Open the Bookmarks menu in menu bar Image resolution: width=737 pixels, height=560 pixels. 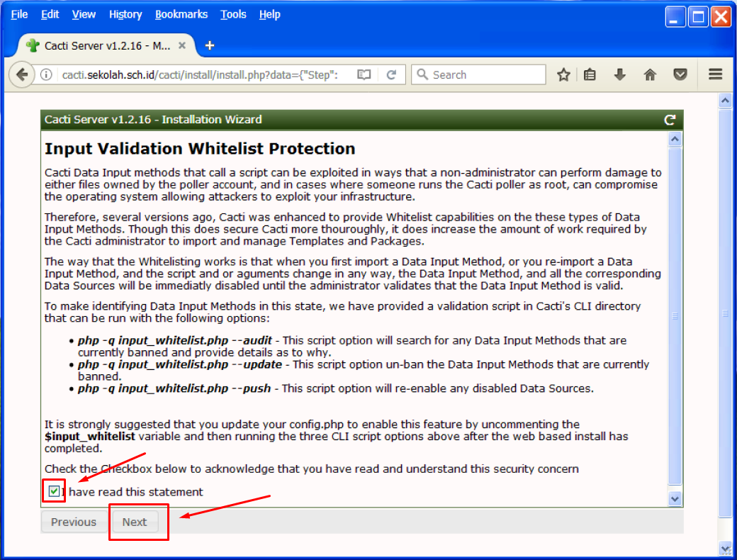[x=181, y=14]
